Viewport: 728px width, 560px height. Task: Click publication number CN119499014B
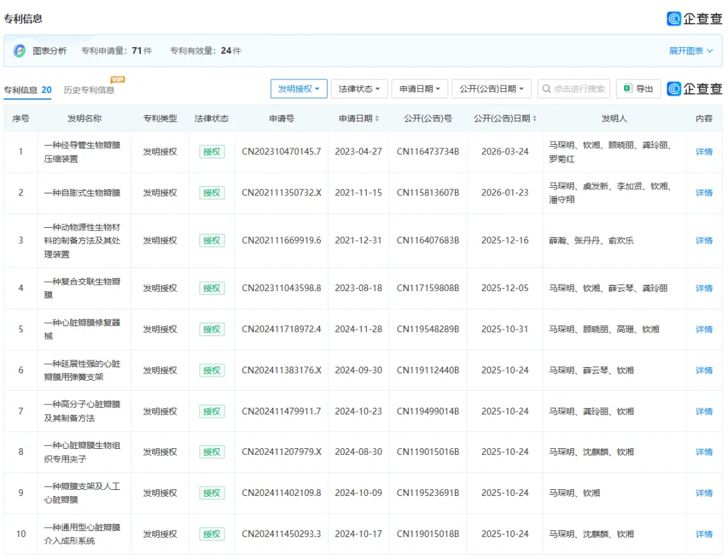[427, 412]
